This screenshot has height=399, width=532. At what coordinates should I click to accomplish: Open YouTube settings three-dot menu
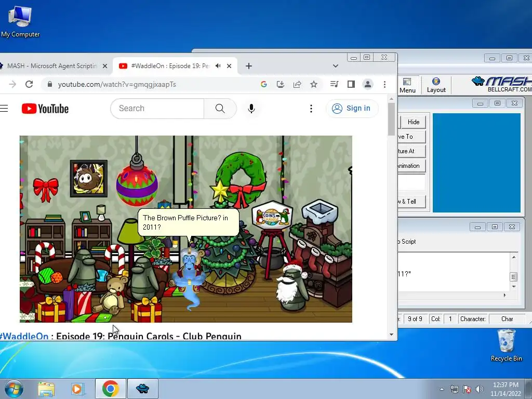pos(311,109)
